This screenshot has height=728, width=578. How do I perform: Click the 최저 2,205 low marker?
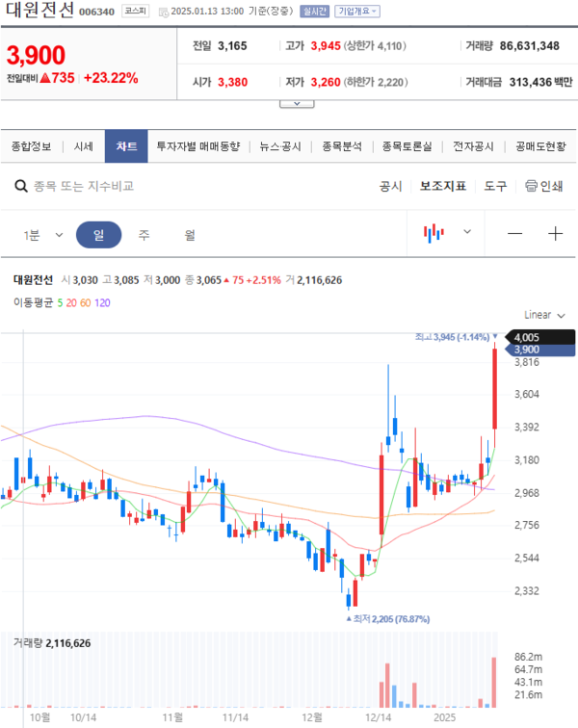pyautogui.click(x=388, y=619)
